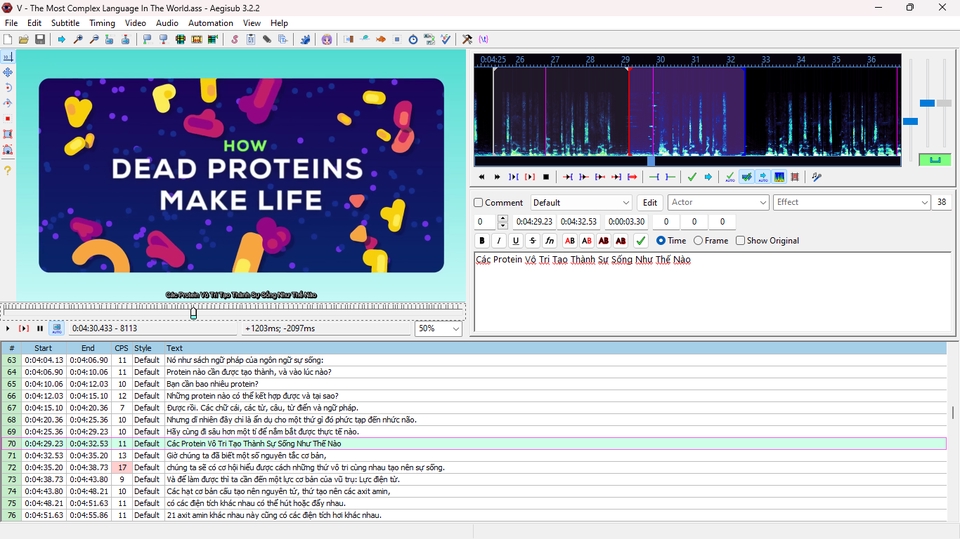Toggle auto-scroll audio display button

pos(763,177)
